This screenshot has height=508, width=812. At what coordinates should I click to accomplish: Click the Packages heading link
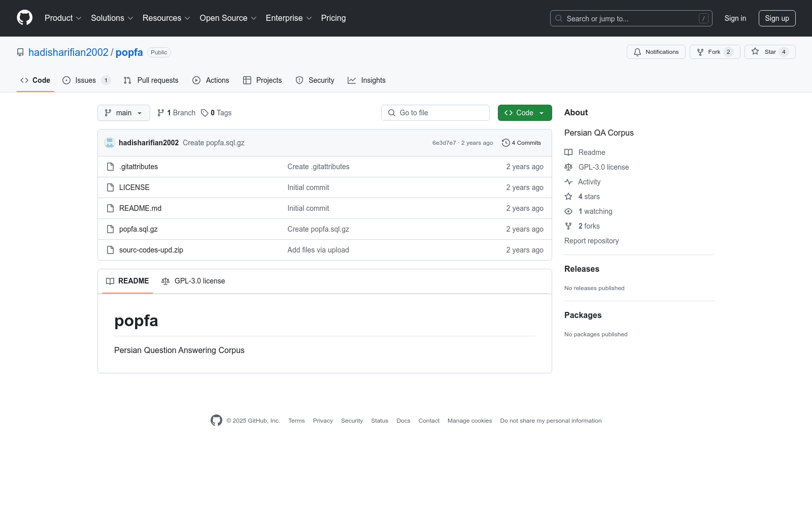583,315
